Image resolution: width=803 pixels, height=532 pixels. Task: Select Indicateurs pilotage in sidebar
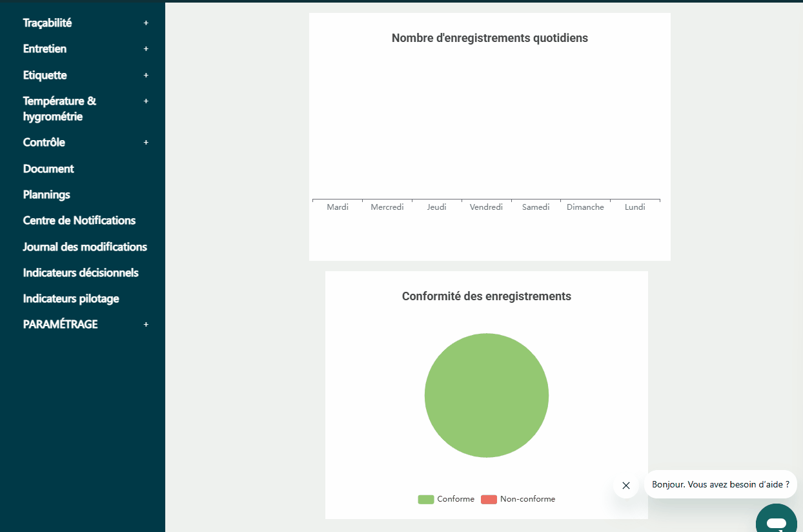tap(71, 299)
